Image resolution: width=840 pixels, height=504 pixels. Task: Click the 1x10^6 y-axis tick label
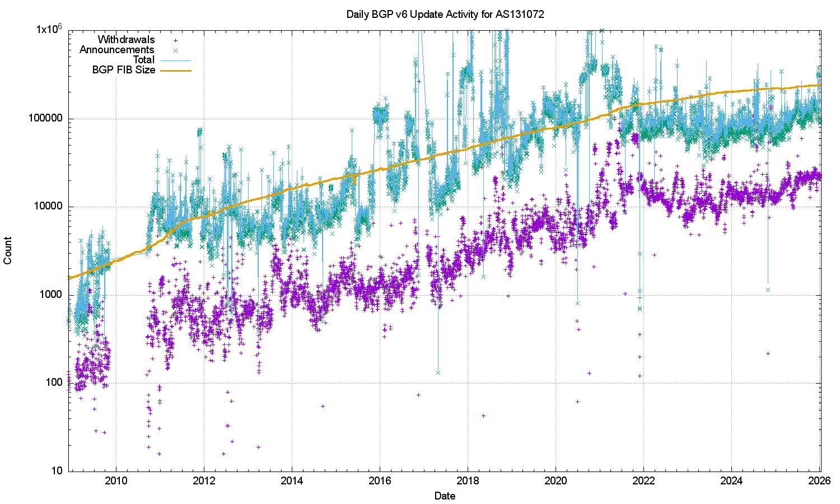(49, 29)
